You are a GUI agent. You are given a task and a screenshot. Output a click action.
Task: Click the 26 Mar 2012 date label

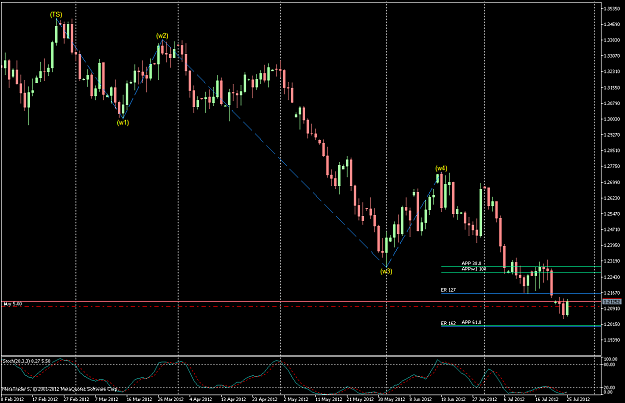tap(171, 399)
